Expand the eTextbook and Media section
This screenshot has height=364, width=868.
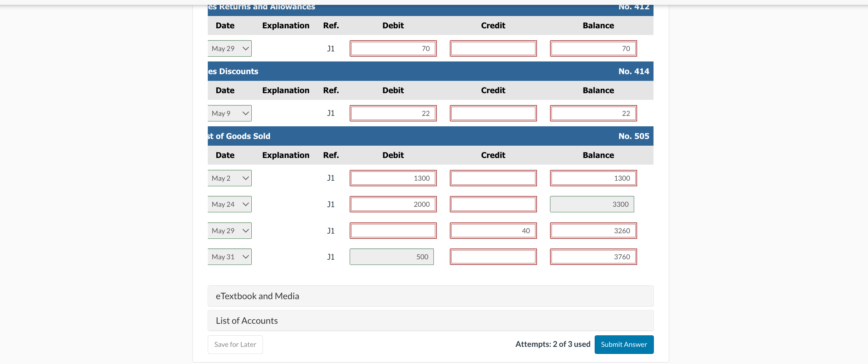click(x=430, y=296)
